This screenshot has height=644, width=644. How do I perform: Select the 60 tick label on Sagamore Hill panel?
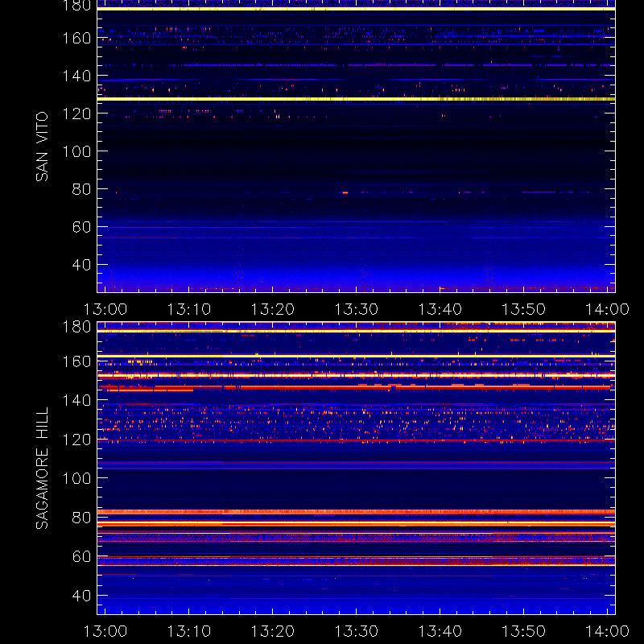[x=81, y=556]
